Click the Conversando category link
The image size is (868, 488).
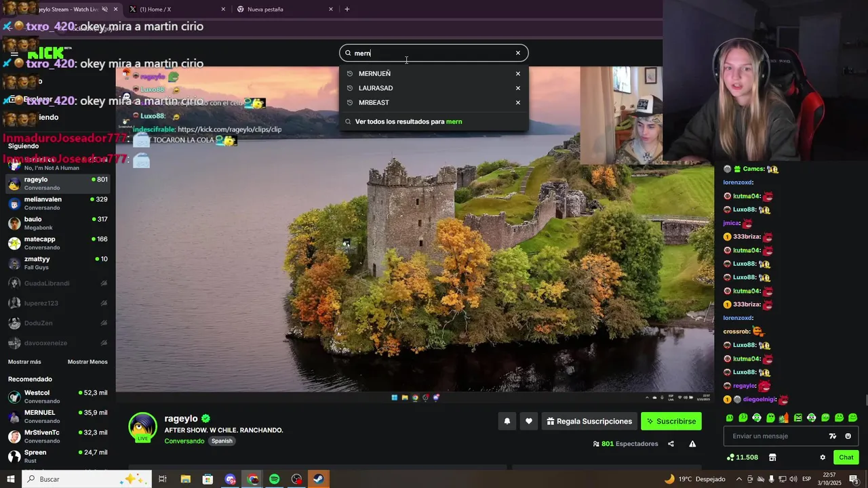(184, 441)
